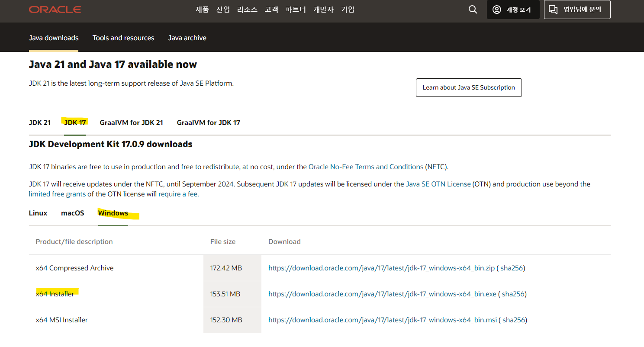Image resolution: width=644 pixels, height=347 pixels.
Task: Select the JDK 17 tab
Action: (x=75, y=122)
